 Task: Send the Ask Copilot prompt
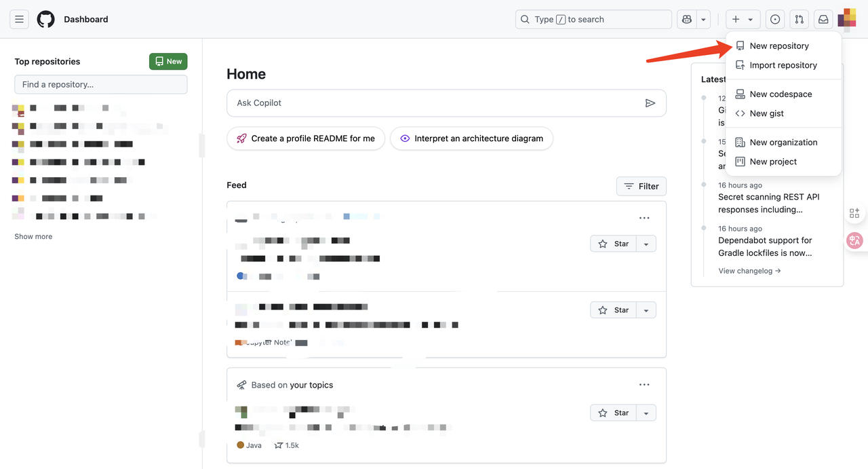pos(650,103)
